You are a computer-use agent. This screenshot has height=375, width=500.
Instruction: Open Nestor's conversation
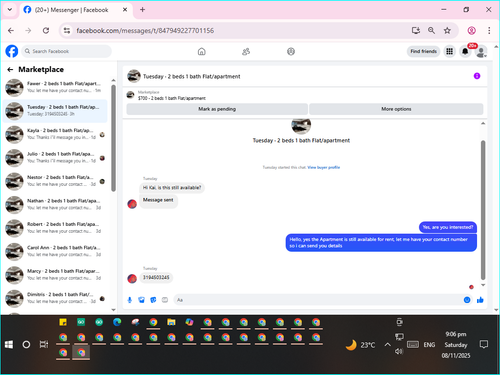[55, 181]
